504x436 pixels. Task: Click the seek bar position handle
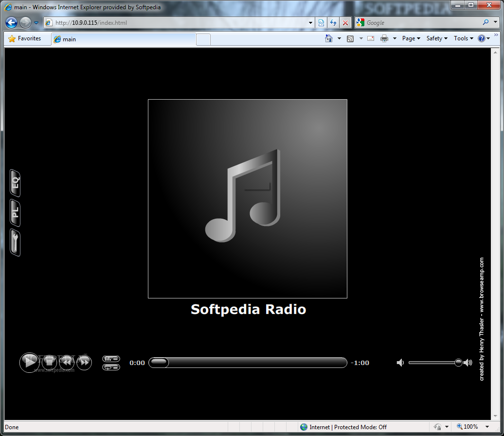point(159,363)
